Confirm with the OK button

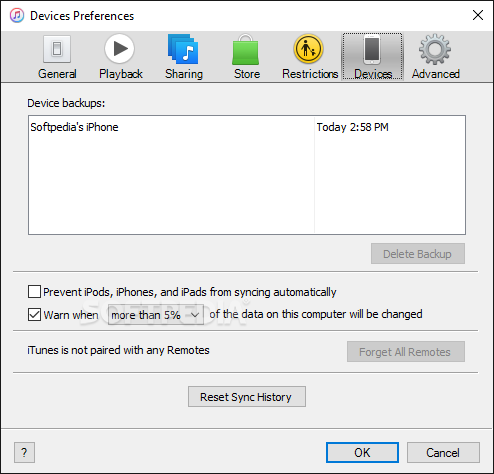pos(362,453)
